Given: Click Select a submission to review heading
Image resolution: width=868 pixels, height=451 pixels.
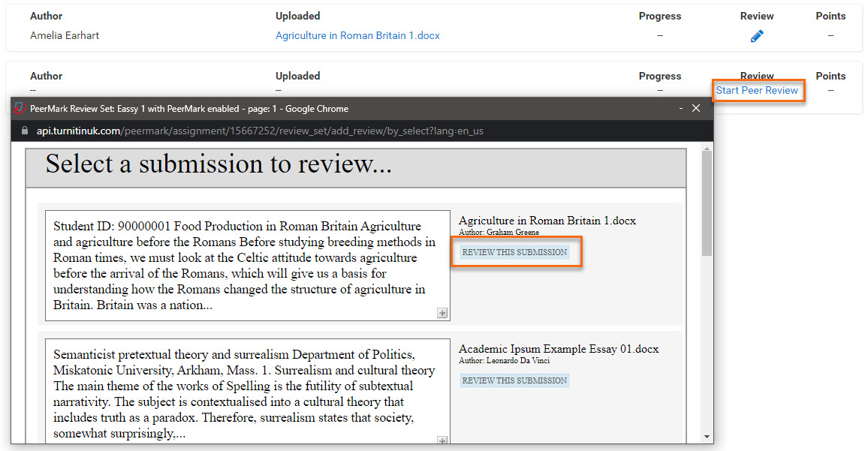Looking at the screenshot, I should (x=219, y=164).
